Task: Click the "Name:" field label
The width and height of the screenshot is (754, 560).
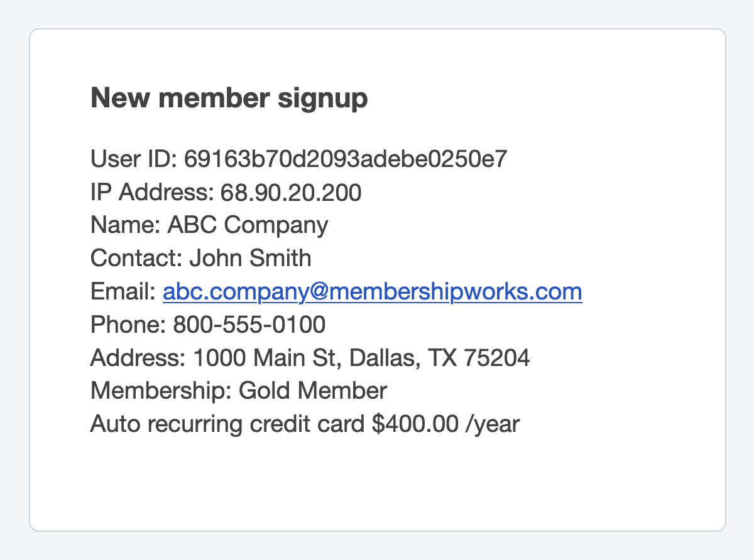Action: point(126,225)
